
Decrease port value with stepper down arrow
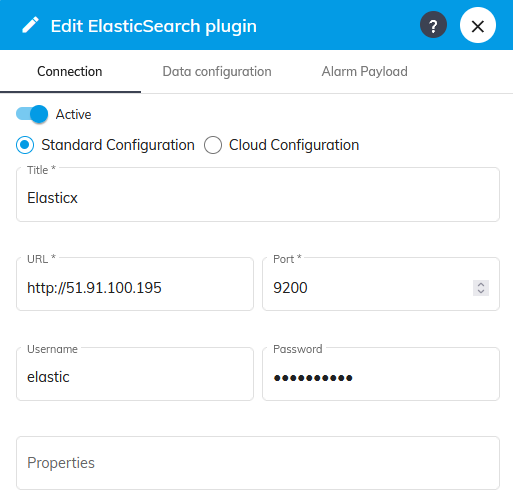481,292
